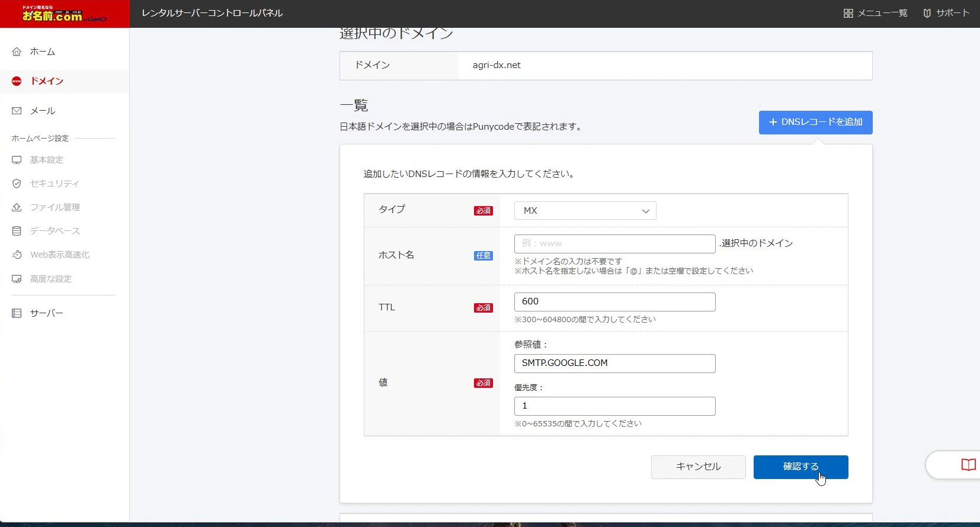Click the MX dropdown chevron arrow
The height and width of the screenshot is (527, 980).
click(x=646, y=211)
